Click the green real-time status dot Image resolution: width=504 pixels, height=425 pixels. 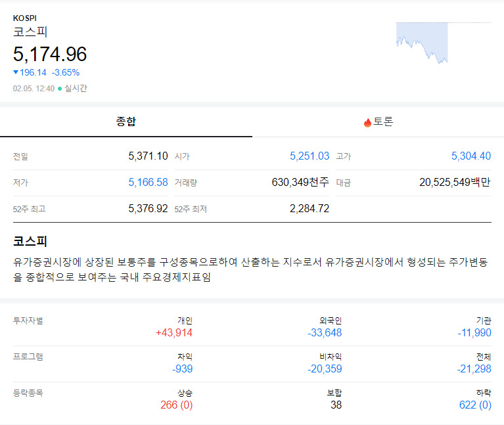coord(60,89)
